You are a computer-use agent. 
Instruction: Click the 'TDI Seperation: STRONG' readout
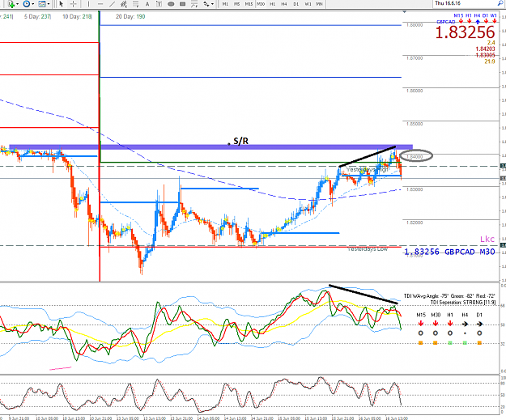pyautogui.click(x=463, y=303)
